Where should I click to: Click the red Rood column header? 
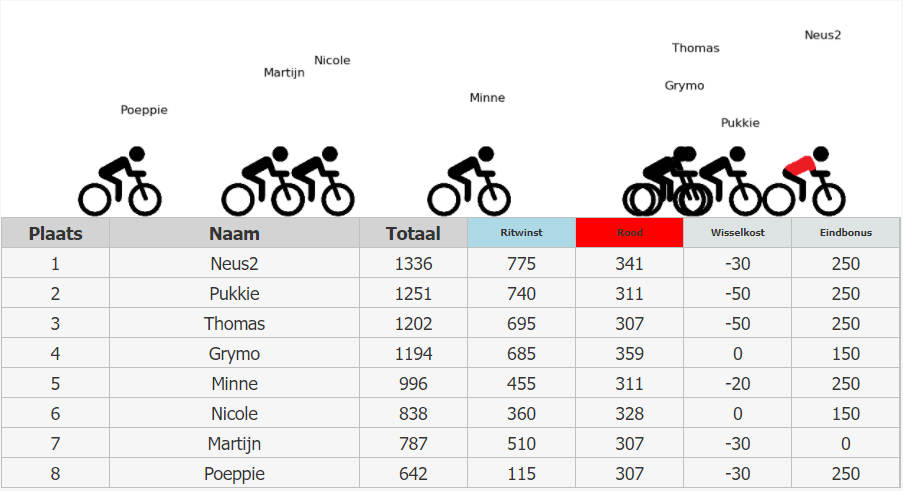pyautogui.click(x=629, y=233)
